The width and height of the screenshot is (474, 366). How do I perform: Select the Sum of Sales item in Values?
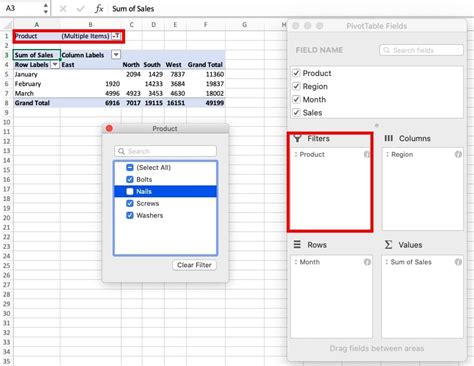(x=422, y=262)
